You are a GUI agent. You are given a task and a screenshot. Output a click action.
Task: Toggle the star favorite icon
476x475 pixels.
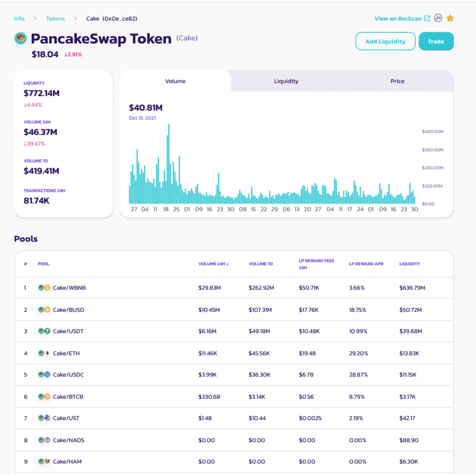(x=450, y=18)
